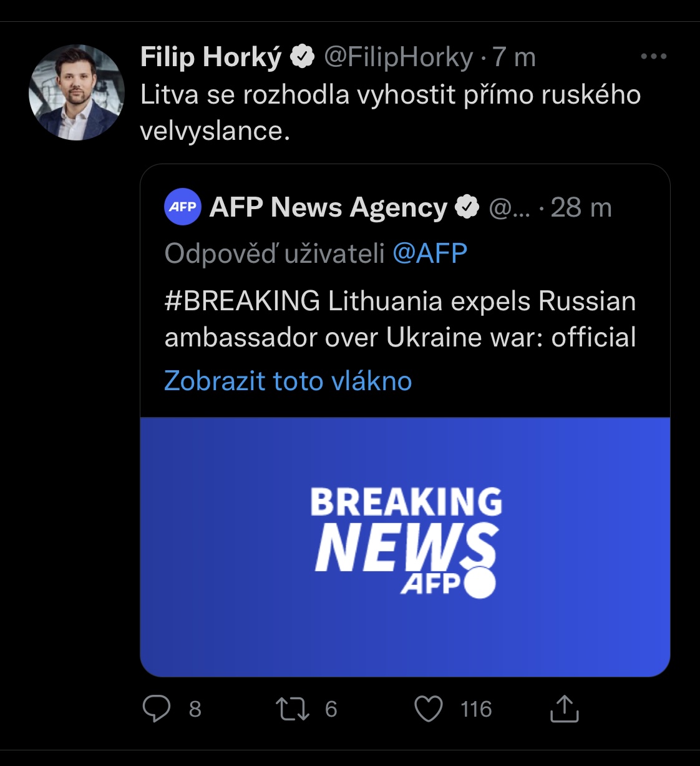This screenshot has height=766, width=700.
Task: Open quoted tweet text about Lithuania
Action: [400, 319]
